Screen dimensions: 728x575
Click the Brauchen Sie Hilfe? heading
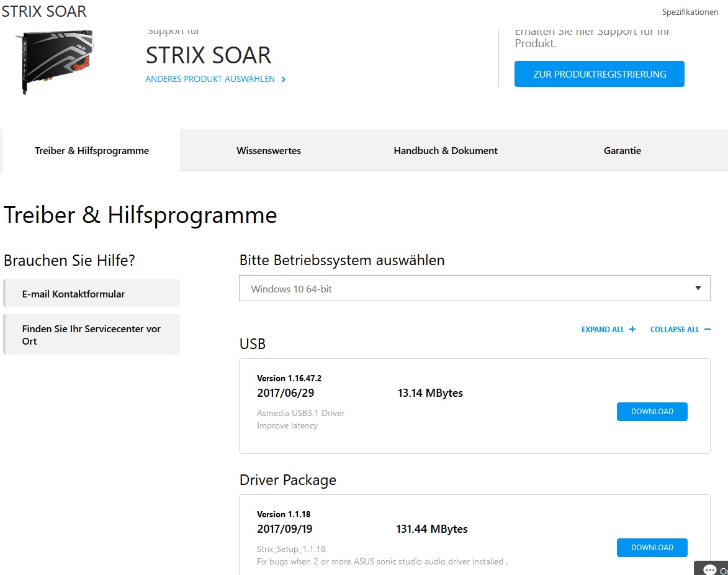point(69,261)
